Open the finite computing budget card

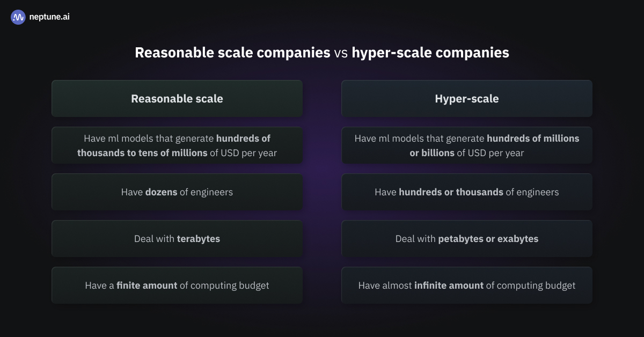pos(177,285)
